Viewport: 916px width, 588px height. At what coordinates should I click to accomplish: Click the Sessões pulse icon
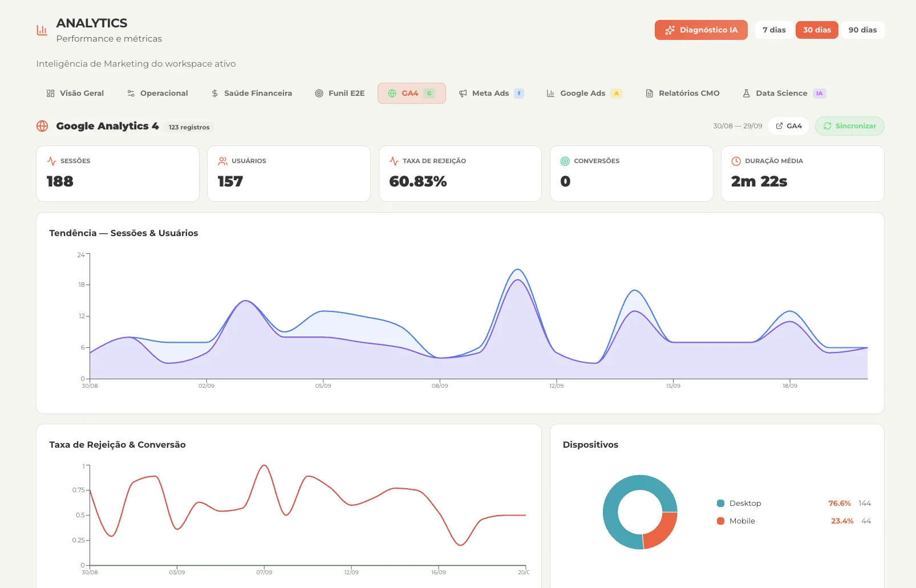pos(52,161)
